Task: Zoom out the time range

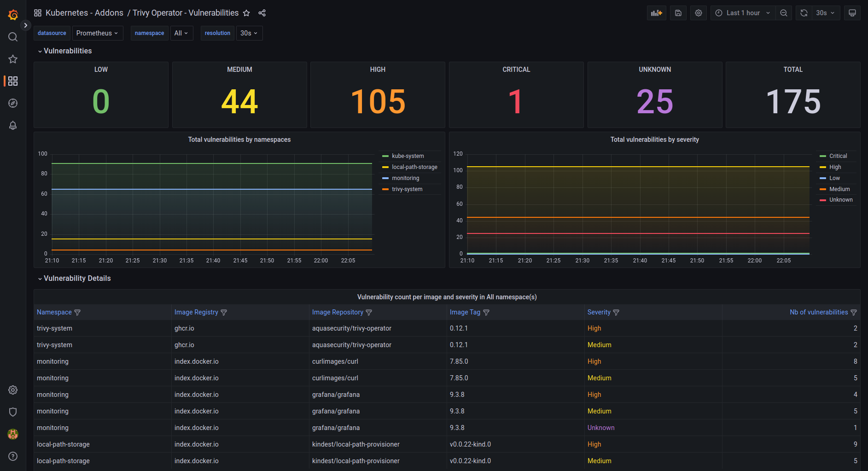Action: 784,12
